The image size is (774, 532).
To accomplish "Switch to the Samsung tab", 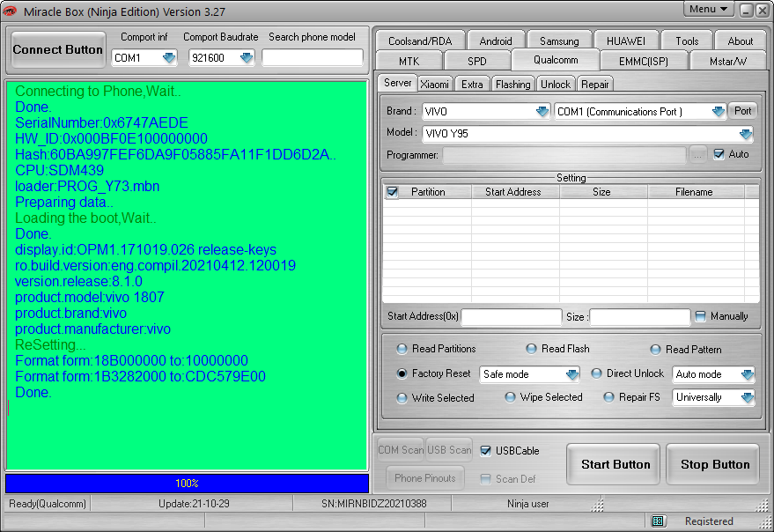I will click(559, 41).
